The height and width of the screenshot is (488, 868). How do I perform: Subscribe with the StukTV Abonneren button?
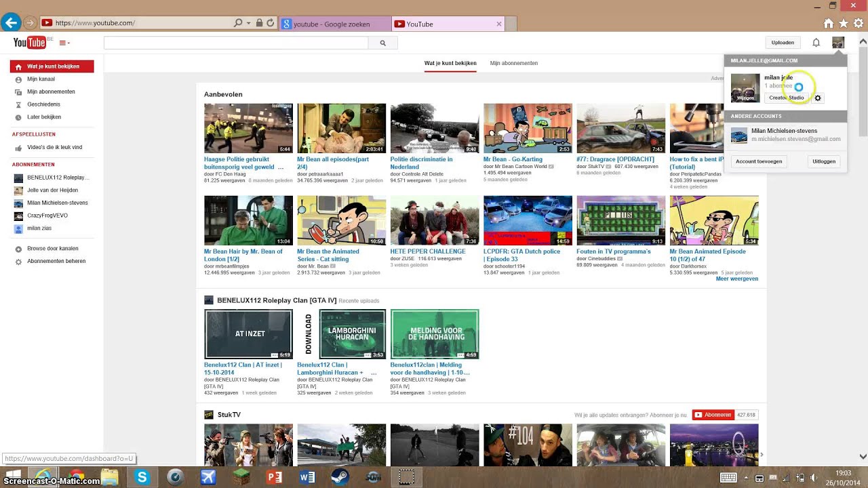click(713, 415)
